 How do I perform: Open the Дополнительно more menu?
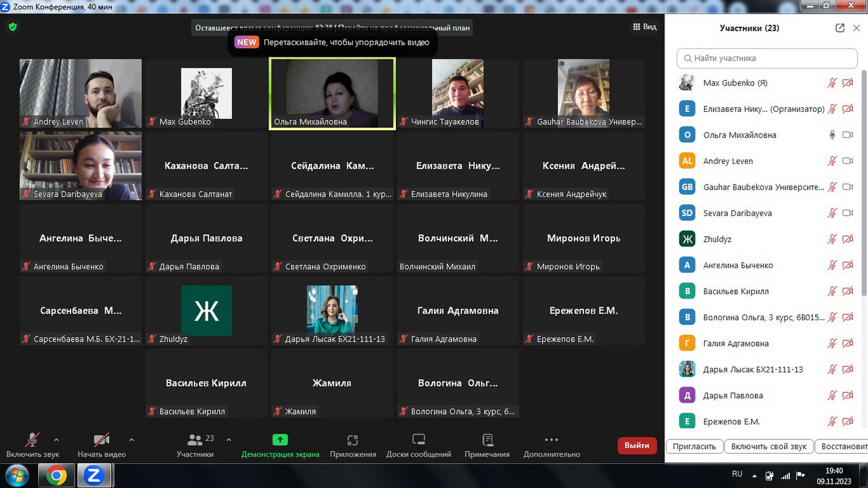[551, 445]
